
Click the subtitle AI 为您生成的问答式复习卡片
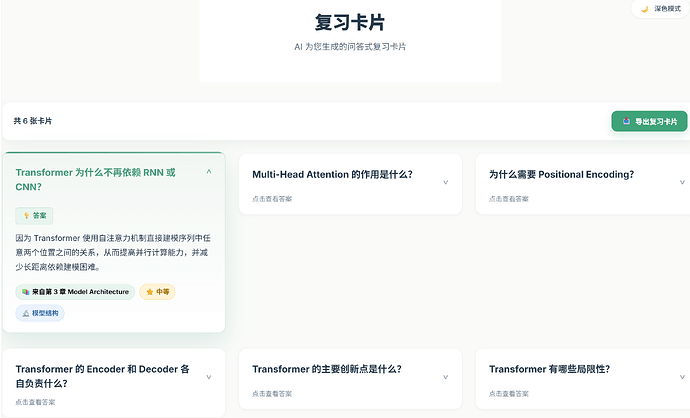pos(350,47)
